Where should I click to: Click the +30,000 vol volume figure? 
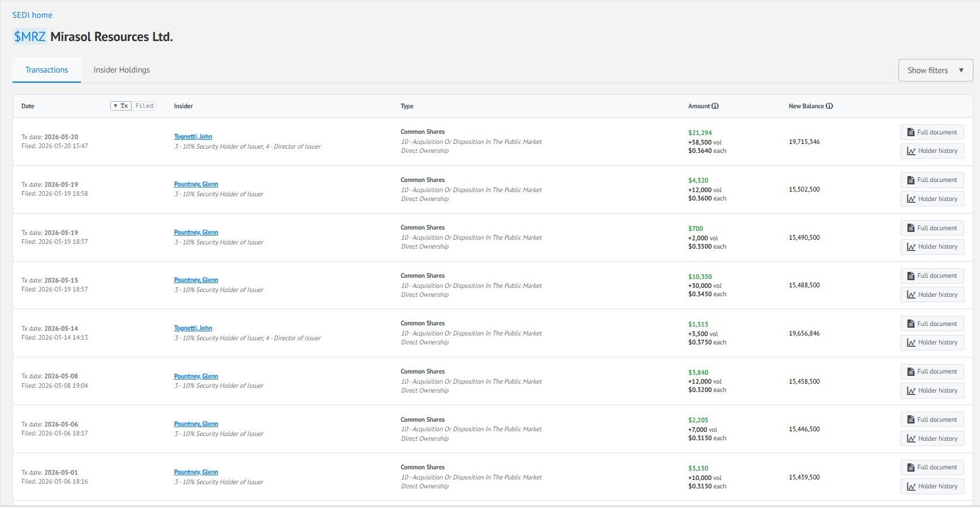point(705,286)
